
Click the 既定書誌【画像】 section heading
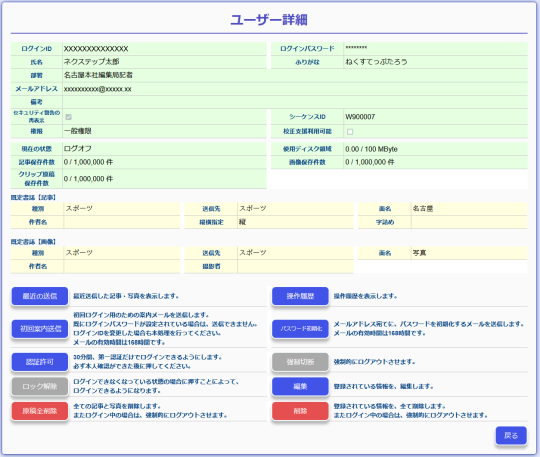pos(33,242)
